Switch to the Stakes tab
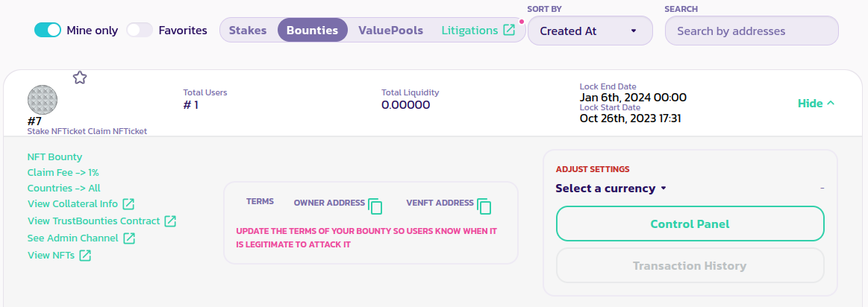The width and height of the screenshot is (868, 307). pyautogui.click(x=248, y=31)
